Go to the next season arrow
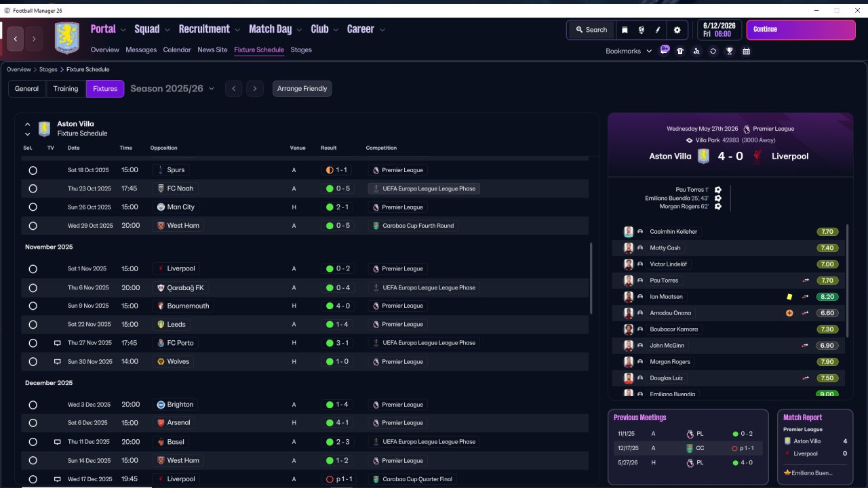The image size is (868, 488). (x=255, y=89)
